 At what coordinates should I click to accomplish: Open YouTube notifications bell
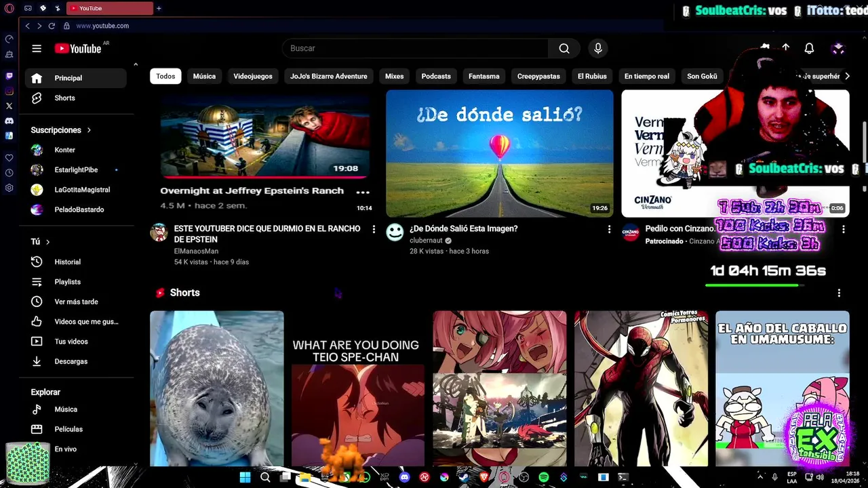[809, 48]
